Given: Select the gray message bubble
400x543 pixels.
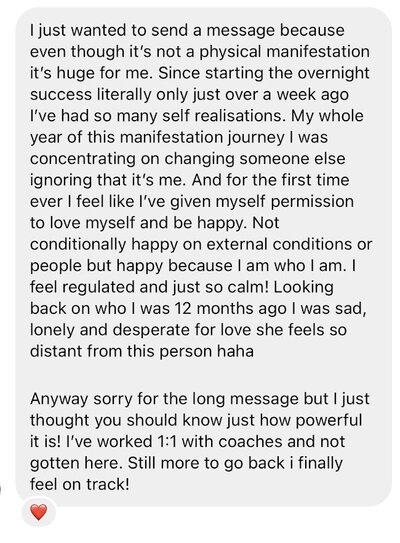Looking at the screenshot, I should click(x=204, y=256).
